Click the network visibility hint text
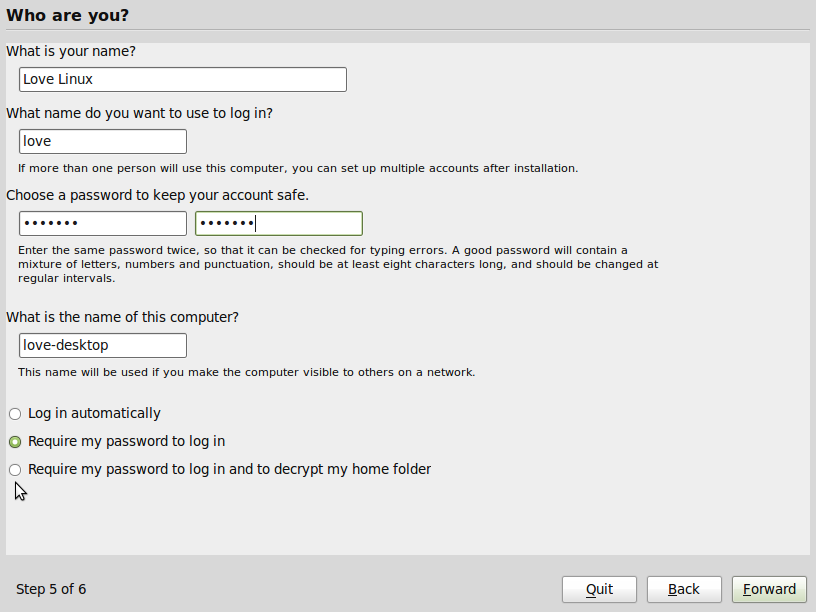 (x=246, y=372)
